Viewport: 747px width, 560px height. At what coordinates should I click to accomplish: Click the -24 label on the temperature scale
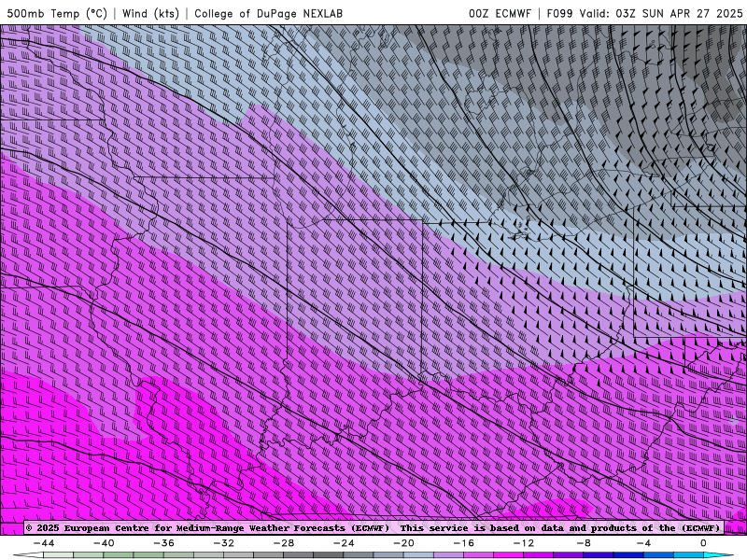[344, 543]
